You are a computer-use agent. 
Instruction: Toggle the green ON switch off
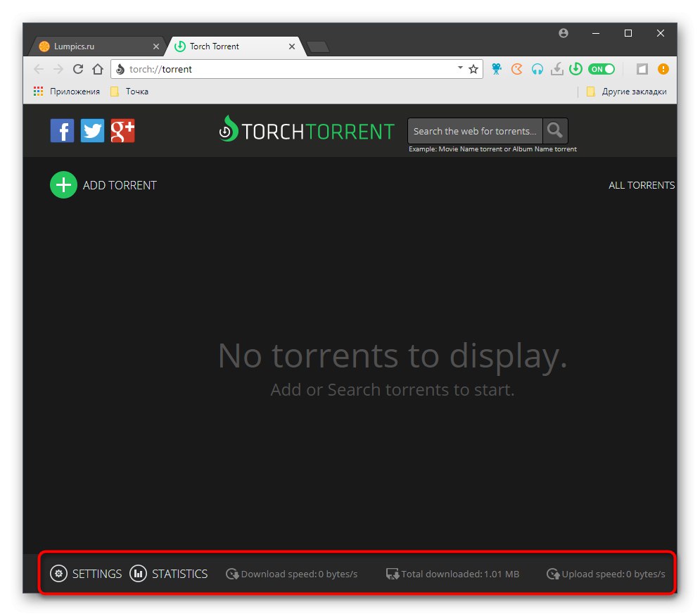pos(600,68)
